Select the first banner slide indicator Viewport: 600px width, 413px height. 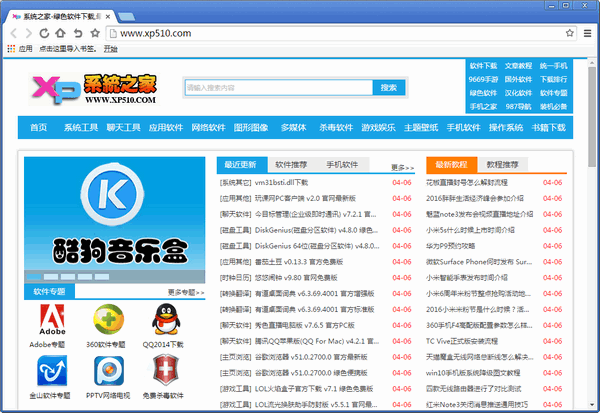pos(34,276)
